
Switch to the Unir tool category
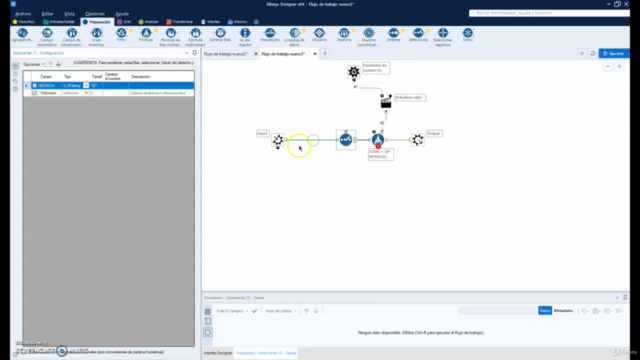[124, 22]
